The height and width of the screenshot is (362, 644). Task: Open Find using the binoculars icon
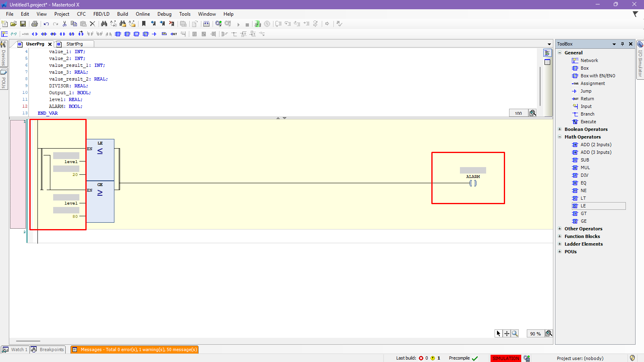(104, 24)
